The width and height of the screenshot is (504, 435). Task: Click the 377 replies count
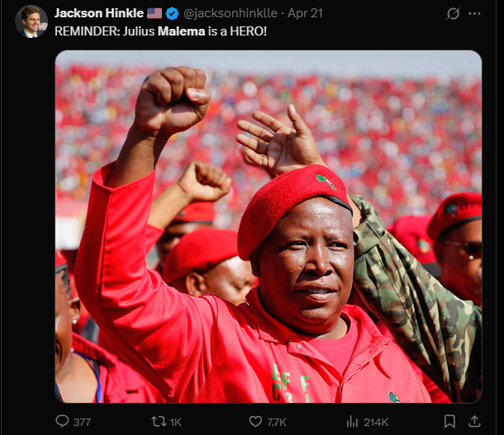[x=82, y=422]
